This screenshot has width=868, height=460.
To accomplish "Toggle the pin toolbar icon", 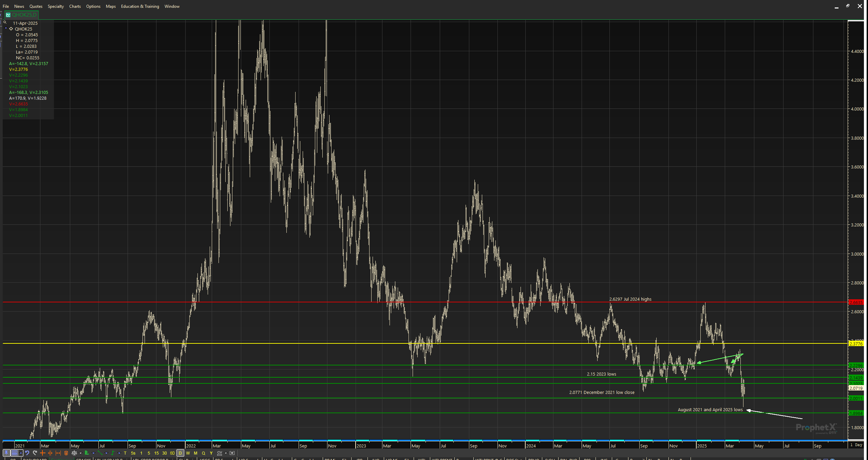I will 6,453.
